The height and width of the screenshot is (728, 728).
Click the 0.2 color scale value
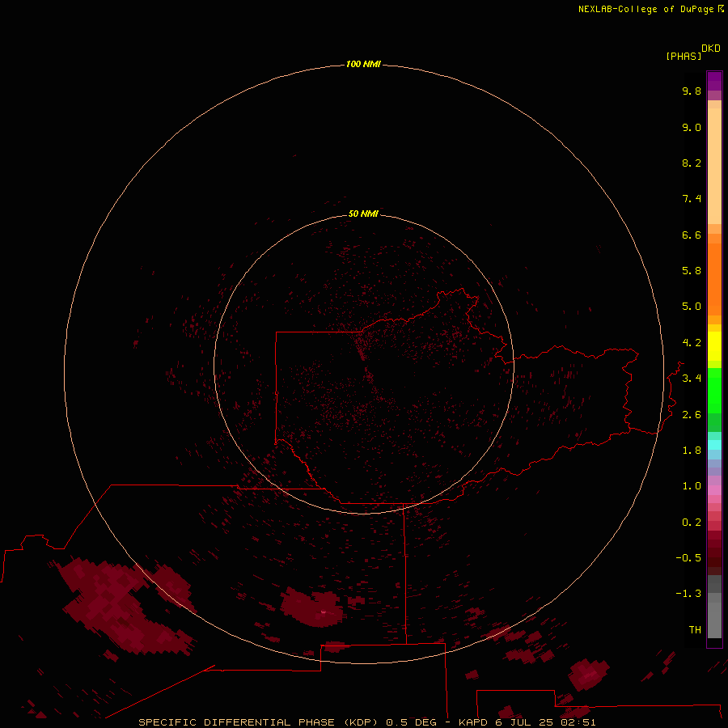pos(692,523)
